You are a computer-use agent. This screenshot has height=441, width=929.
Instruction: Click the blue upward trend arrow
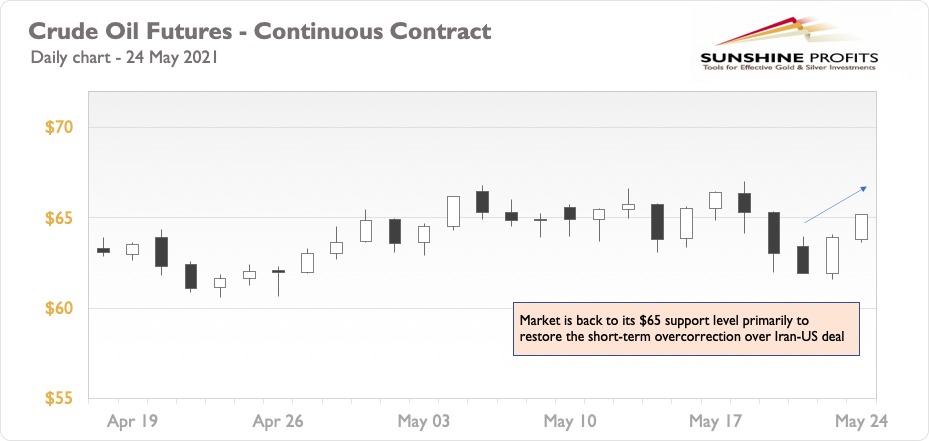(x=835, y=204)
